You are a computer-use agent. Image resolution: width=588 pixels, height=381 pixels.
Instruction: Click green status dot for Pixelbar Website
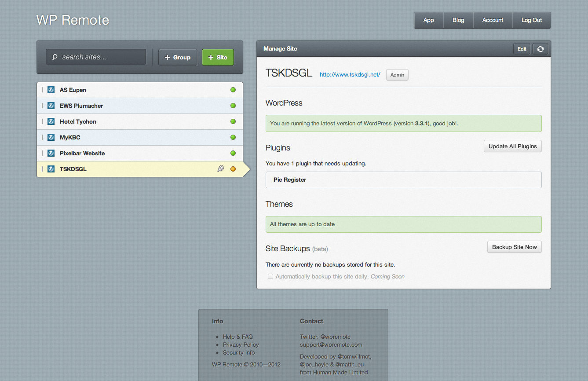233,153
